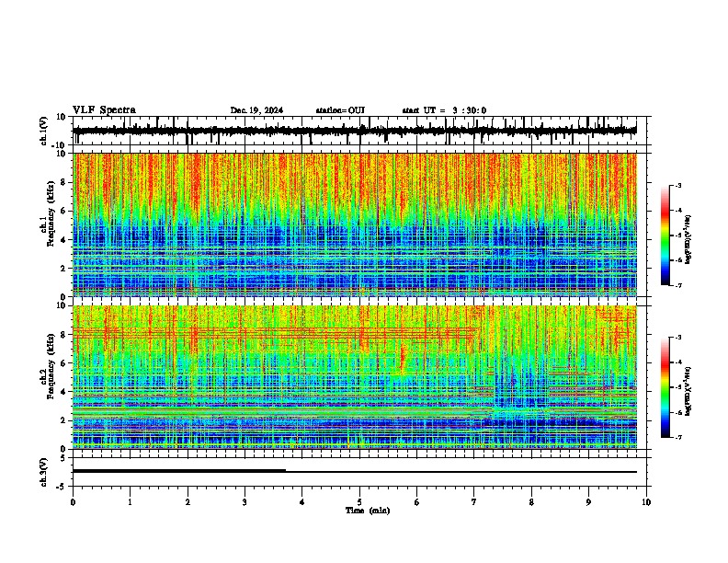Viewport: 728px width, 563px height.
Task: Click time axis tick label '7'
Action: [474, 501]
